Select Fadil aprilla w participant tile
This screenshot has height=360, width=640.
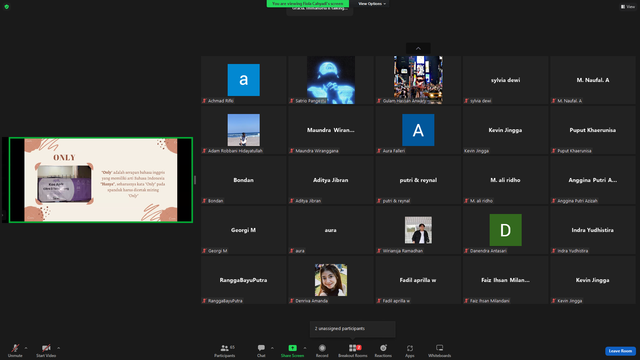(418, 280)
